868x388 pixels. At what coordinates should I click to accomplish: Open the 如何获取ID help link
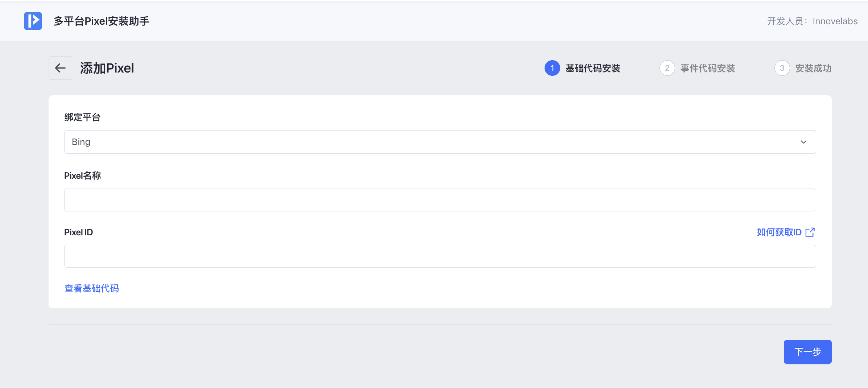pyautogui.click(x=779, y=232)
